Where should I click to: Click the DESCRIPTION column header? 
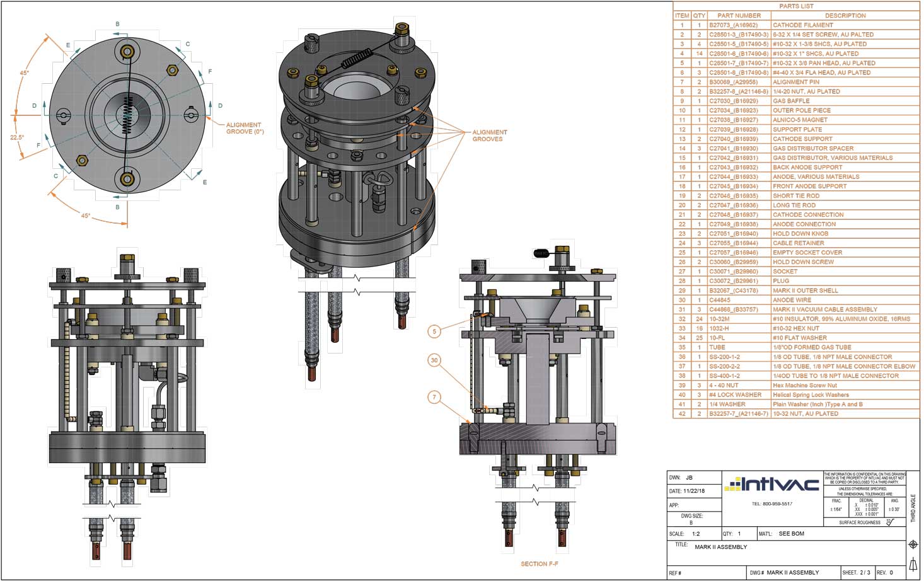(x=846, y=15)
